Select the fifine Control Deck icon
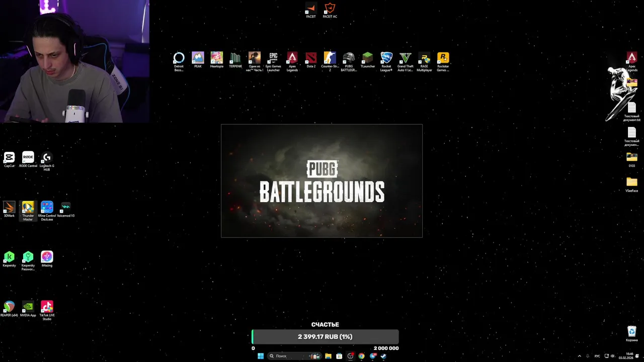Image resolution: width=644 pixels, height=362 pixels. (47, 211)
